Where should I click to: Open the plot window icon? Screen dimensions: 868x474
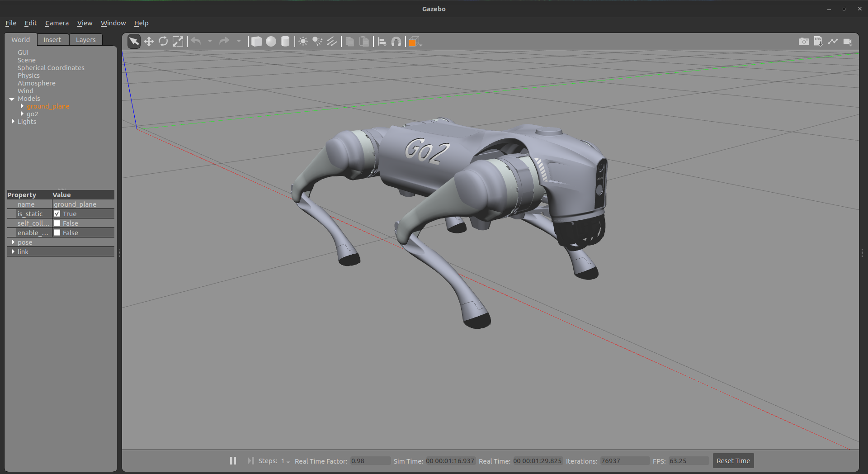click(x=833, y=42)
